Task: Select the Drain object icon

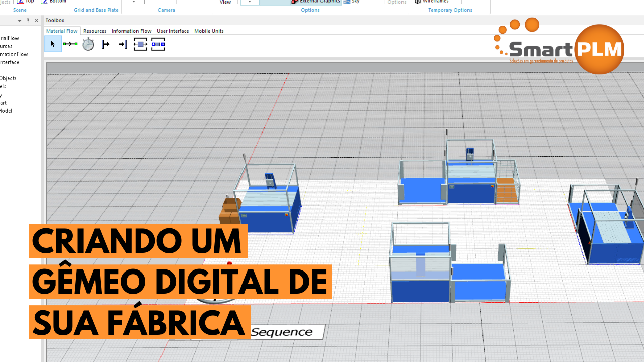Action: [123, 44]
